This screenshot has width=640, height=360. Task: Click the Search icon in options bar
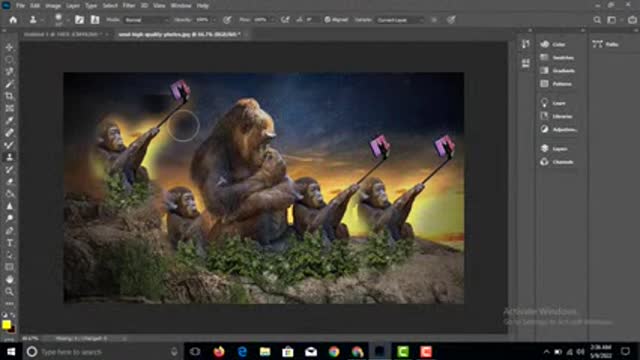pyautogui.click(x=597, y=20)
